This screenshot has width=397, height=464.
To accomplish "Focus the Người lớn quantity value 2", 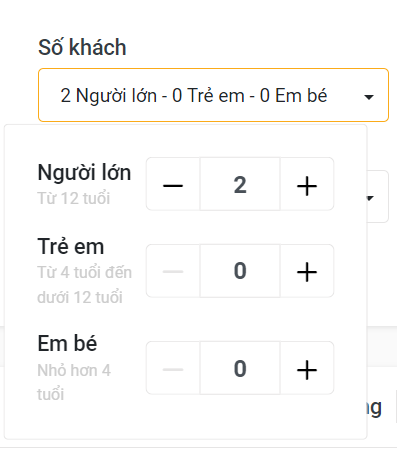I will tap(240, 184).
